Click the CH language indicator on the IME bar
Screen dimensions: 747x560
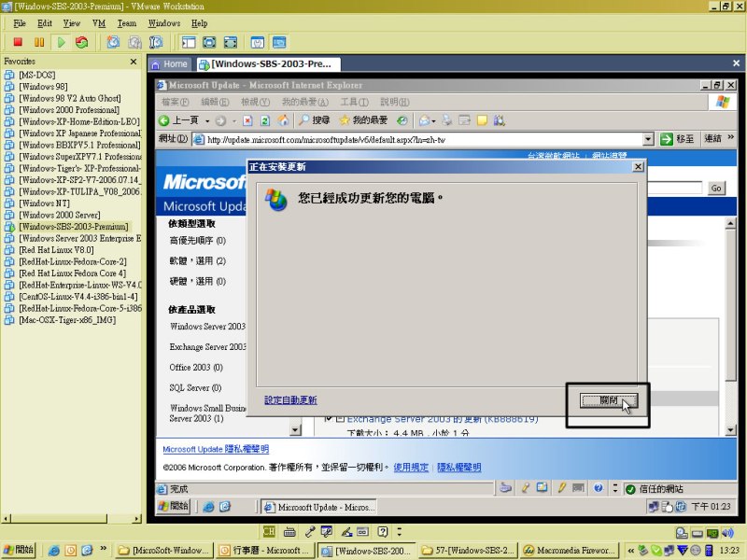269,531
